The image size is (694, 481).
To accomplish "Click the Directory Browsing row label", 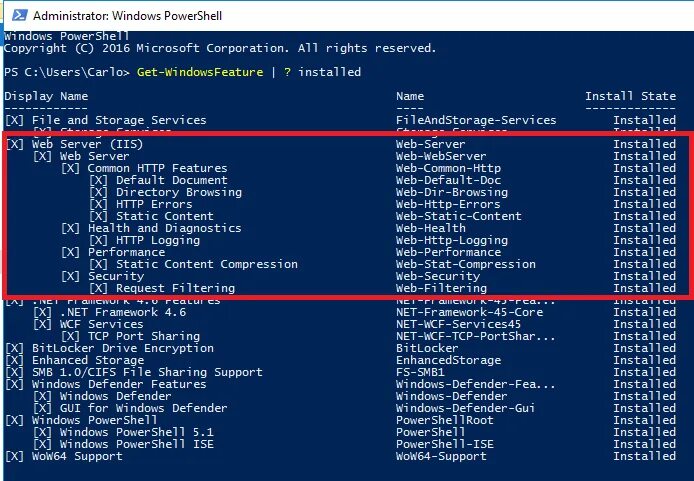I will click(x=179, y=192).
